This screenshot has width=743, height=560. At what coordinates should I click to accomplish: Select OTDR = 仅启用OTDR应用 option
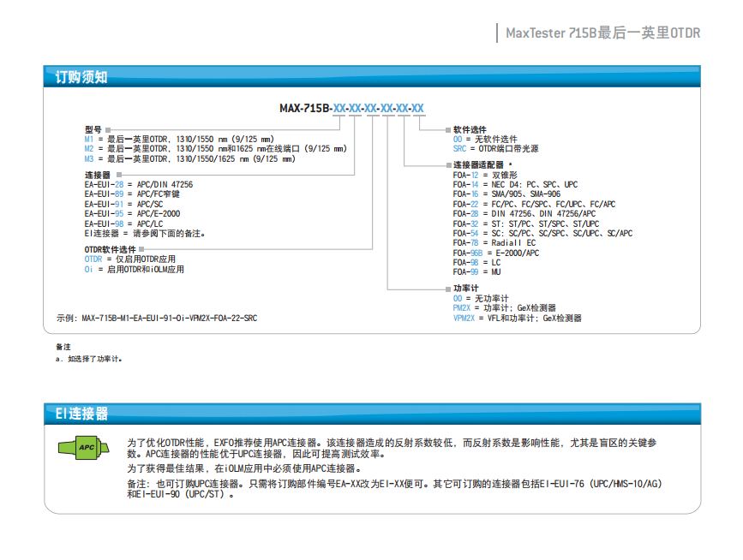tap(130, 259)
